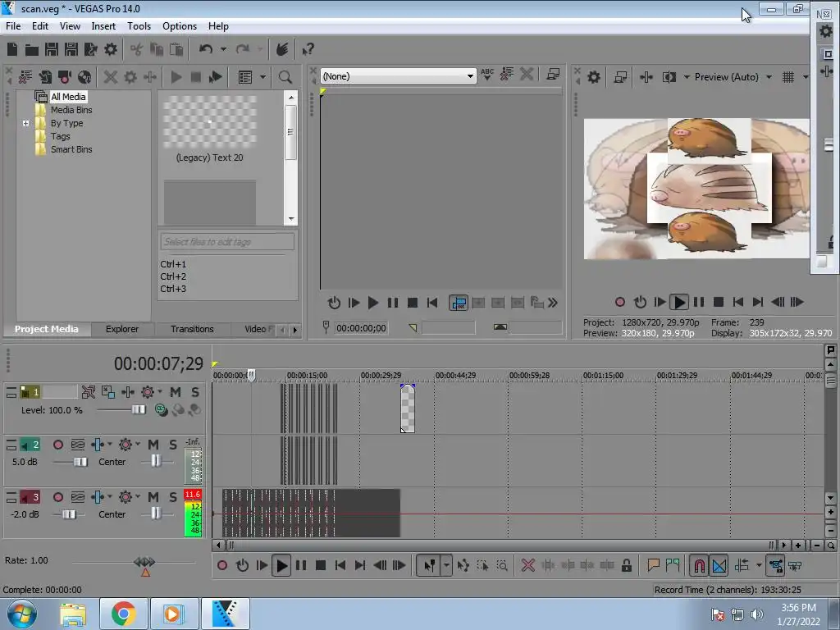Screen dimensions: 840x630
Task: Click the Remove Media X icon in Project Media
Action: 111,77
